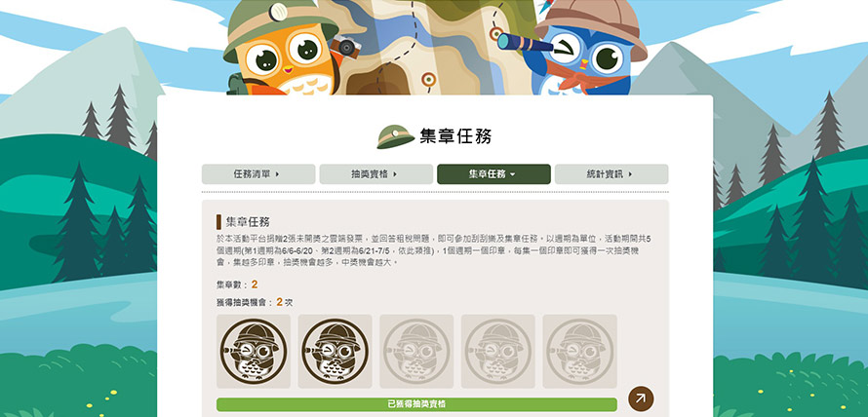The height and width of the screenshot is (417, 868).
Task: Click the camera on the orange owl
Action: click(346, 47)
